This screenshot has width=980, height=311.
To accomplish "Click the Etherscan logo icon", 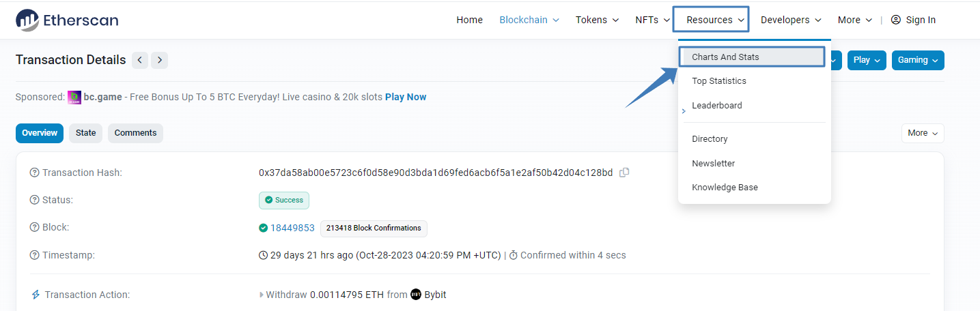I will tap(27, 20).
